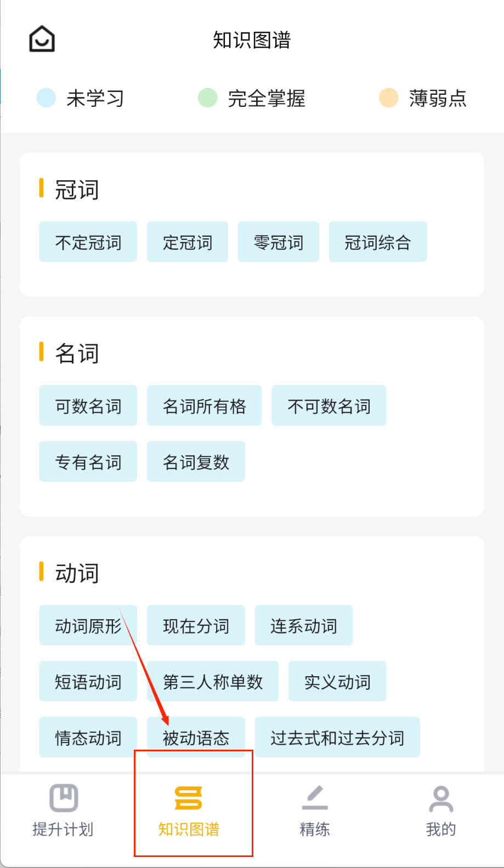This screenshot has height=868, width=504.
Task: Choose the 不可数名词 tag
Action: [x=329, y=406]
